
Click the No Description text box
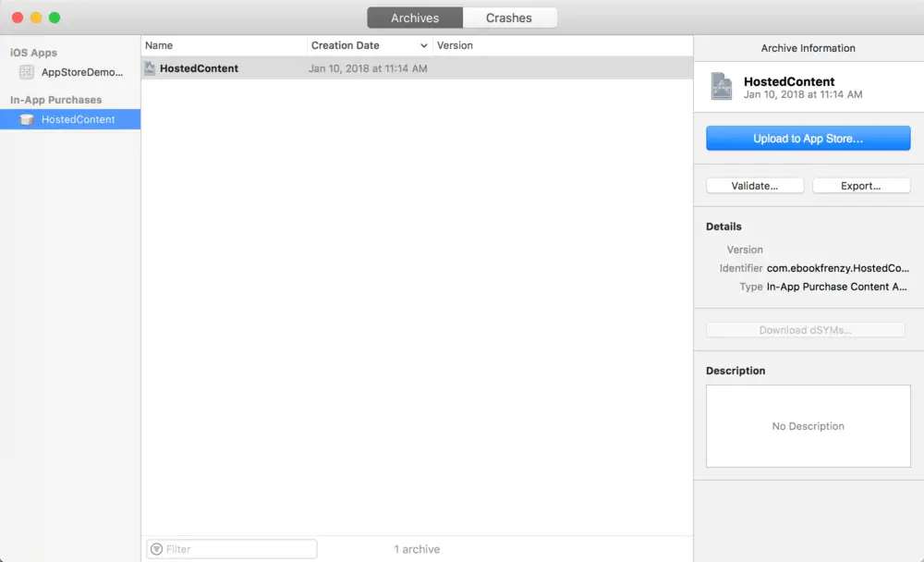point(808,426)
